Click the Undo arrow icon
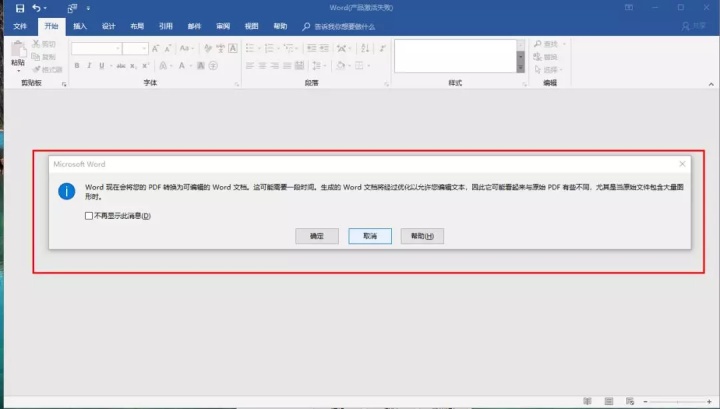 (x=36, y=8)
